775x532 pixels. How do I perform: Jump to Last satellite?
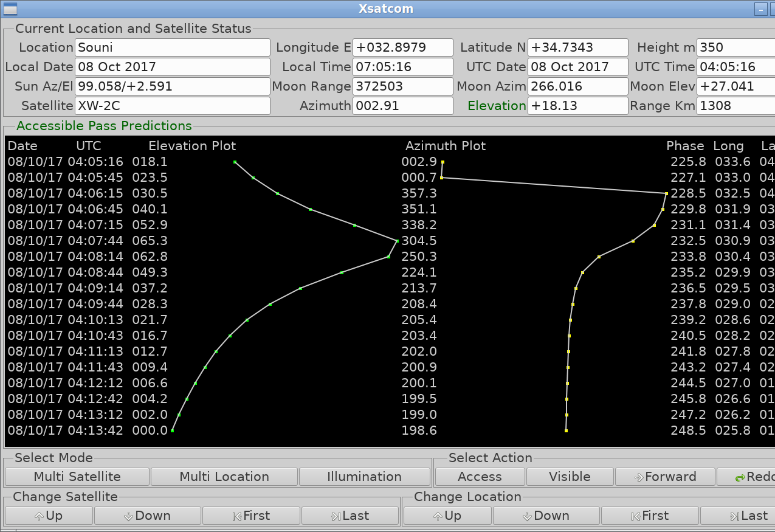350,516
